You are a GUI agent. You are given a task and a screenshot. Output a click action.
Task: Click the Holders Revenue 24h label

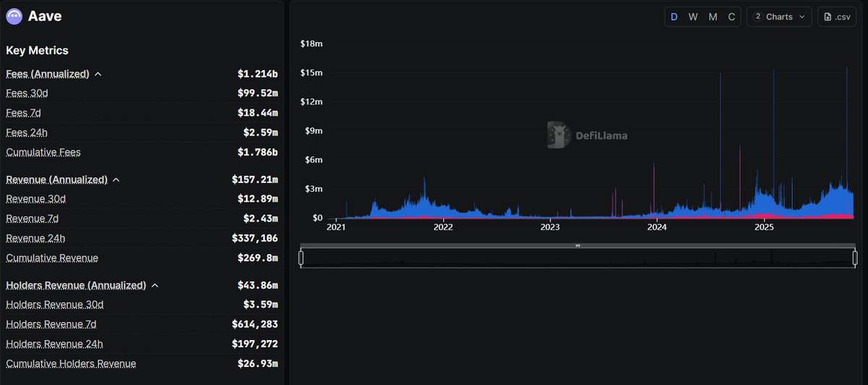coord(54,344)
